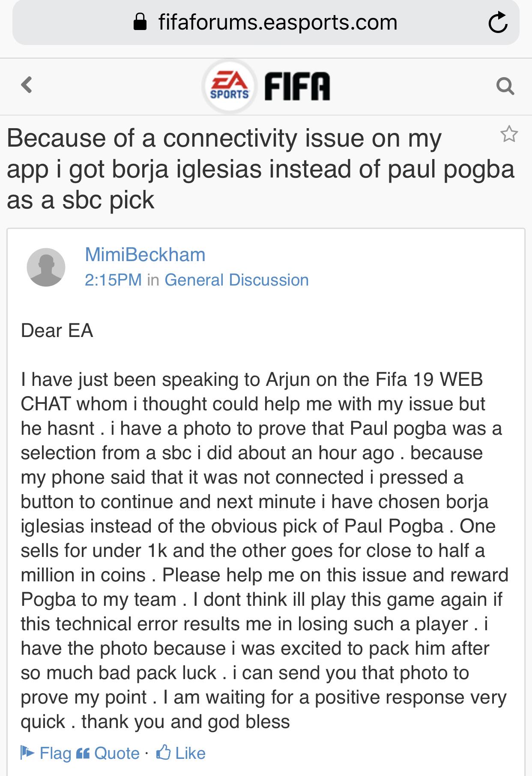Click the quotation marks icon
532x776 pixels.
click(x=82, y=753)
